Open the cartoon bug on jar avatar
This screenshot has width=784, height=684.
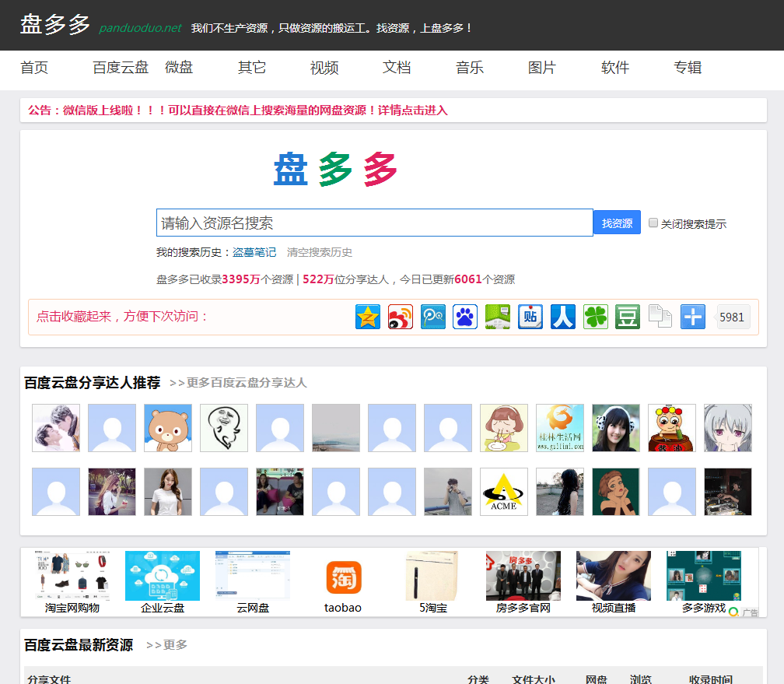(672, 428)
